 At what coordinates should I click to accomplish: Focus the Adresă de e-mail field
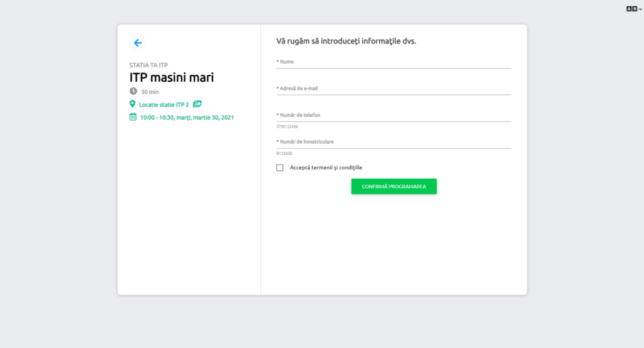coord(394,89)
